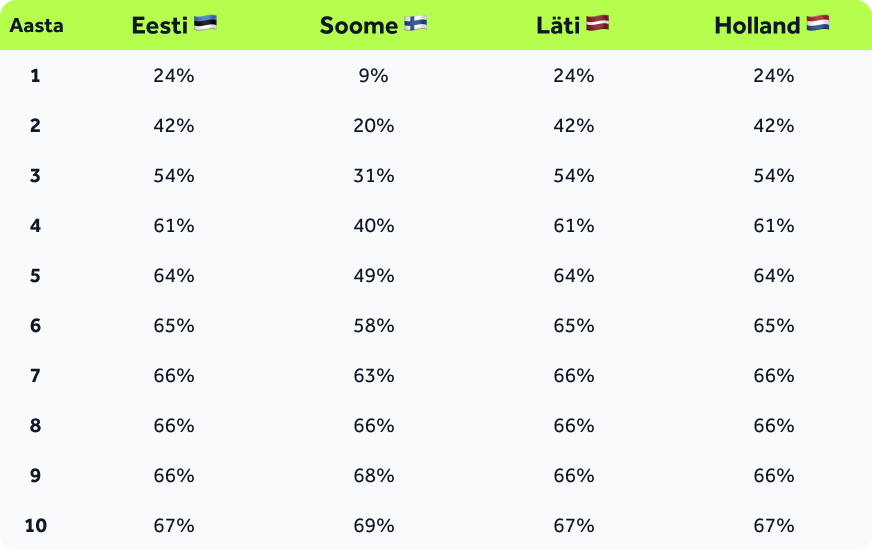This screenshot has height=550, width=872.
Task: Select the Holland column header text
Action: 757,26
